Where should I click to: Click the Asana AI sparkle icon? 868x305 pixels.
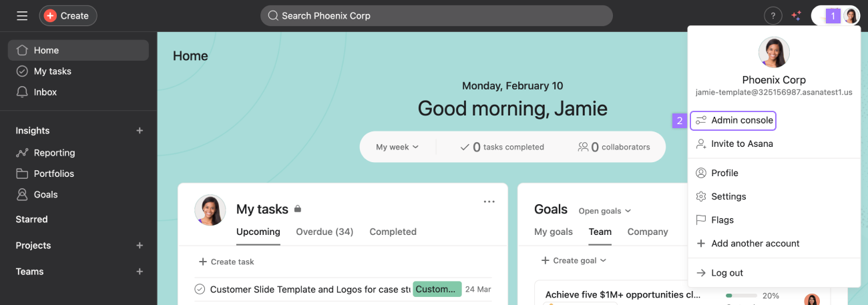point(796,15)
